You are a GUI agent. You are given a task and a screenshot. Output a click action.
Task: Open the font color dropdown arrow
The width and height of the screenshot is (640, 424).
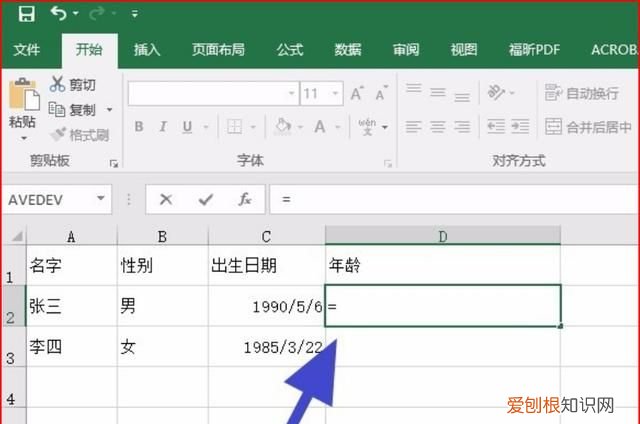point(338,127)
